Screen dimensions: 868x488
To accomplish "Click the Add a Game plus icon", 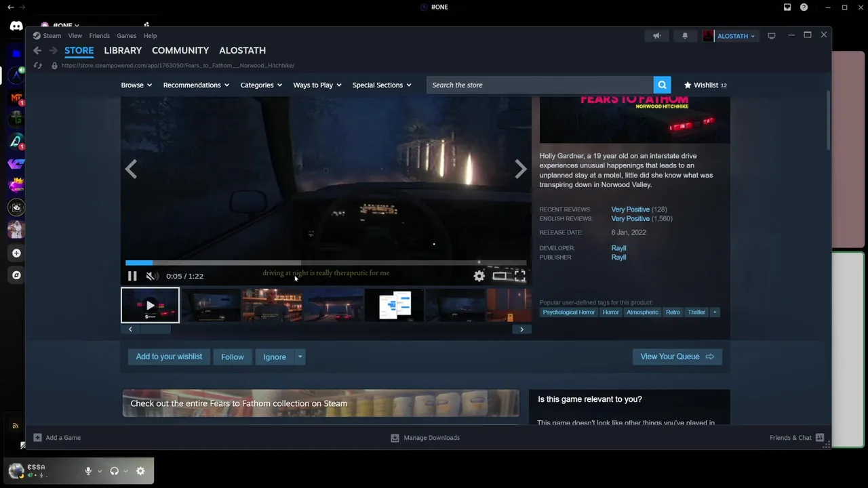I will click(37, 438).
